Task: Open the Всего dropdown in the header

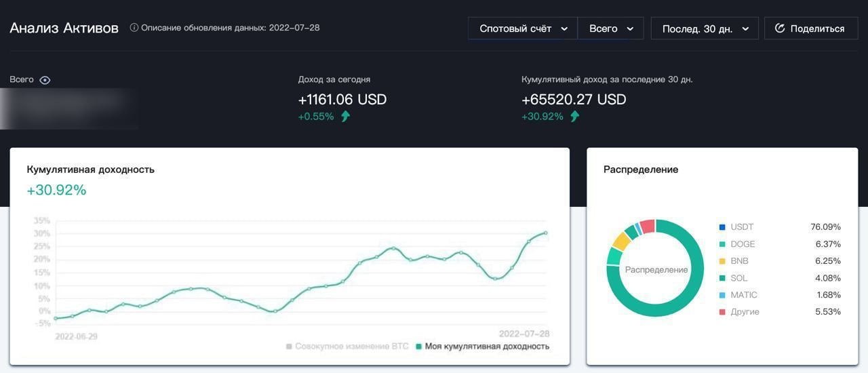Action: (x=610, y=28)
